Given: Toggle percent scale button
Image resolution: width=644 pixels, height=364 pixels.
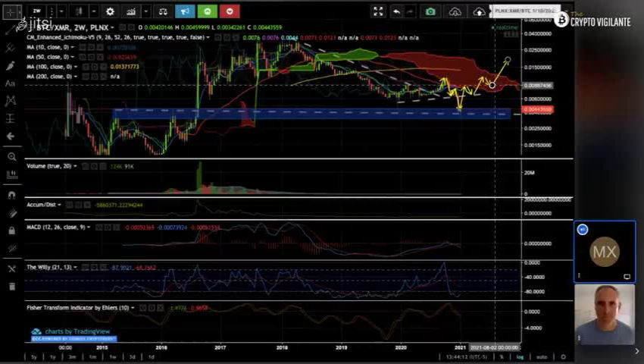Looking at the screenshot, I should pos(501,357).
